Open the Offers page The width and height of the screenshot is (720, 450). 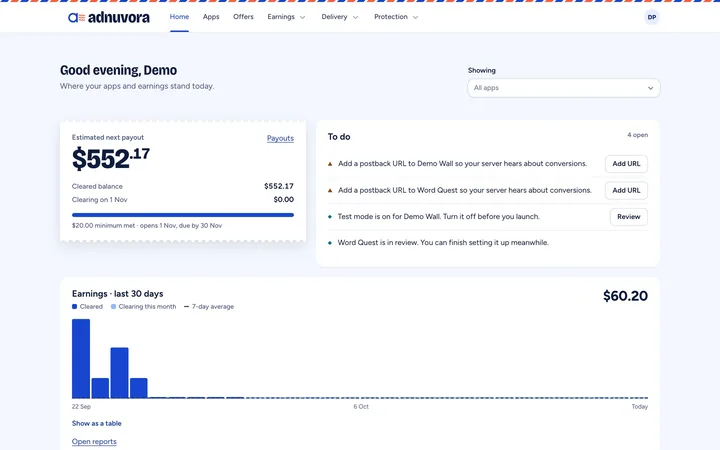click(243, 17)
